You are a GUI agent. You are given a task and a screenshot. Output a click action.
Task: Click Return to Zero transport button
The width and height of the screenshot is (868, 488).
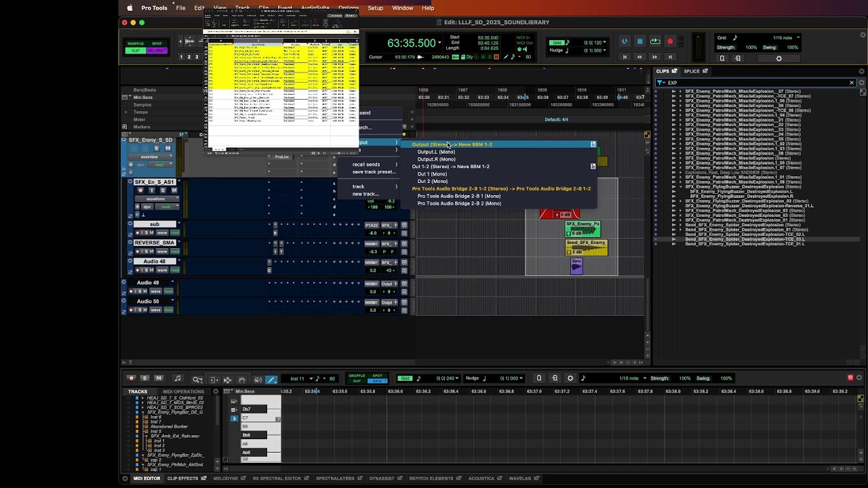625,57
